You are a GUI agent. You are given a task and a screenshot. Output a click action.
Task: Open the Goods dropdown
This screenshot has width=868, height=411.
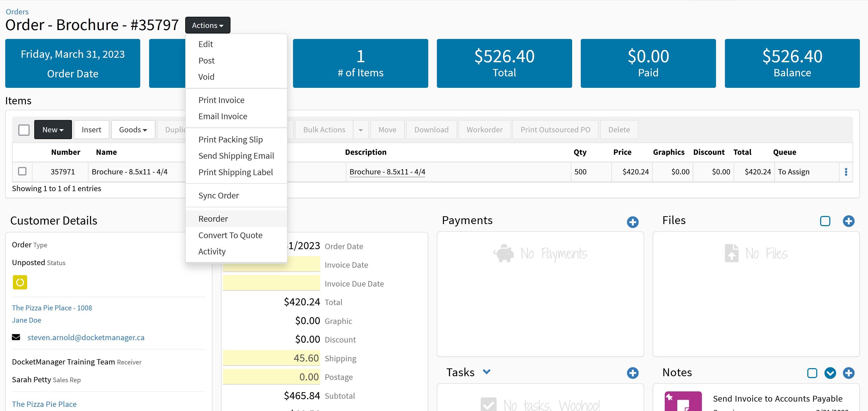pos(133,130)
